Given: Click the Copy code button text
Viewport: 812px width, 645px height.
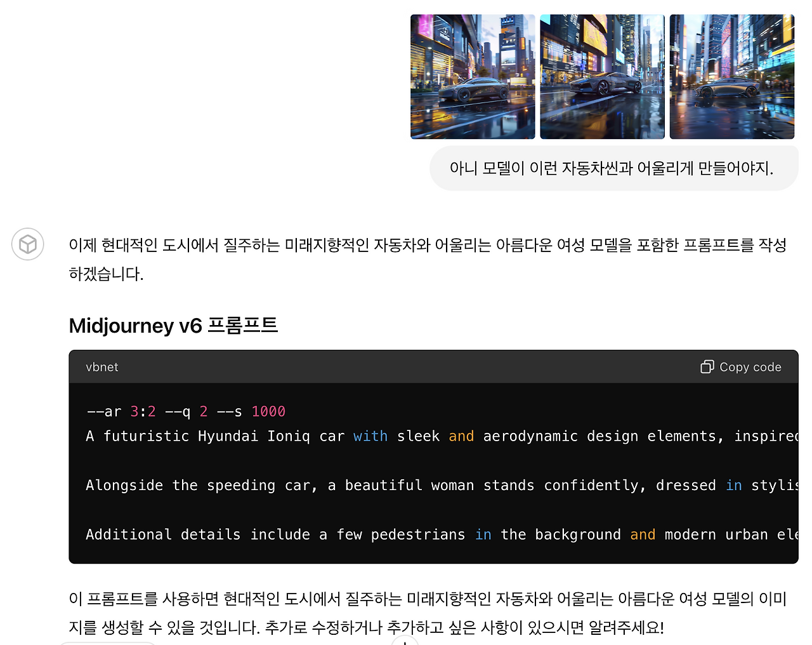Looking at the screenshot, I should (750, 367).
